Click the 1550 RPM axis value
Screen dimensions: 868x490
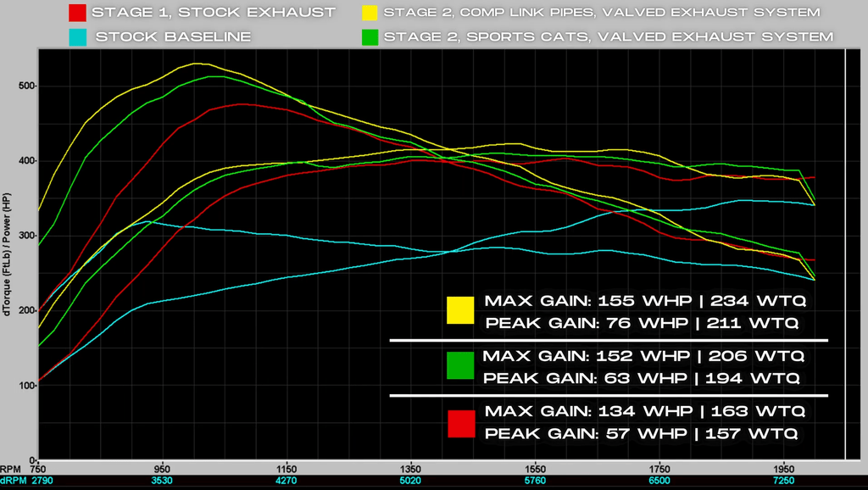click(535, 470)
